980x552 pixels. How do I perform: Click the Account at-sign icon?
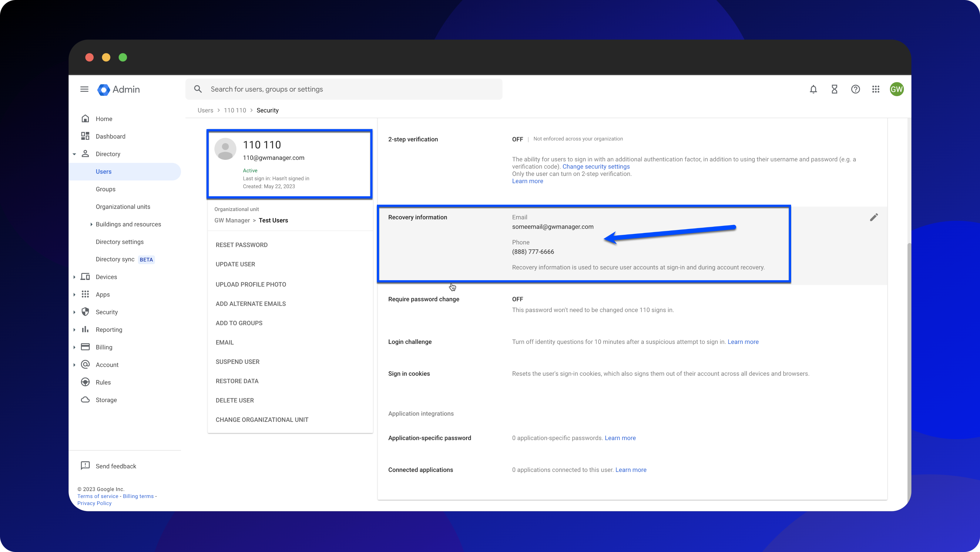click(x=85, y=365)
